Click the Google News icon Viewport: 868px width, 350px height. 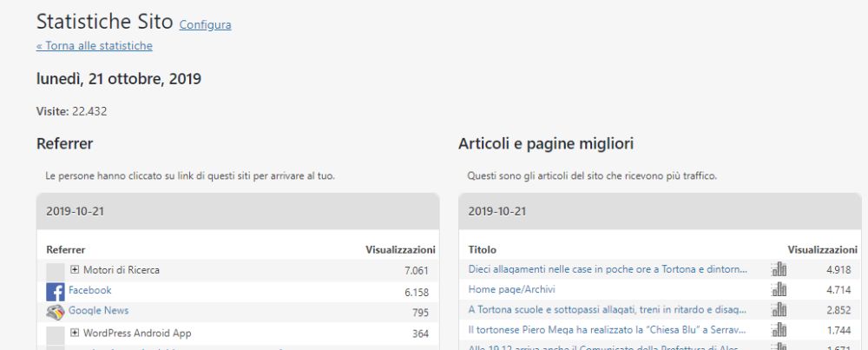click(x=56, y=312)
